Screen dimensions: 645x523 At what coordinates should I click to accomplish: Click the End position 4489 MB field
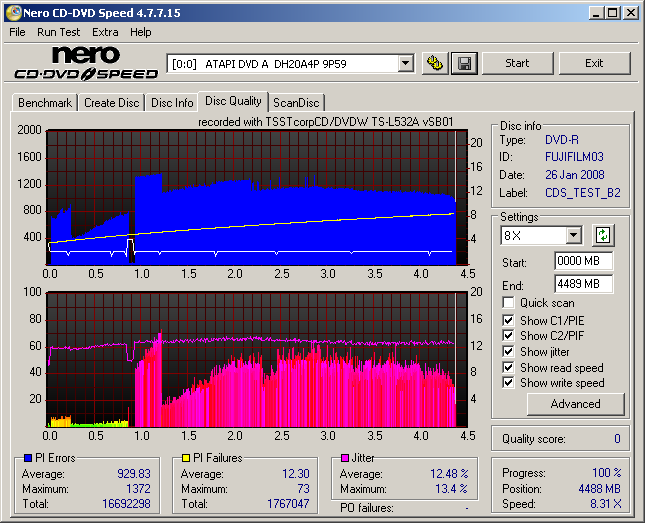pyautogui.click(x=583, y=284)
